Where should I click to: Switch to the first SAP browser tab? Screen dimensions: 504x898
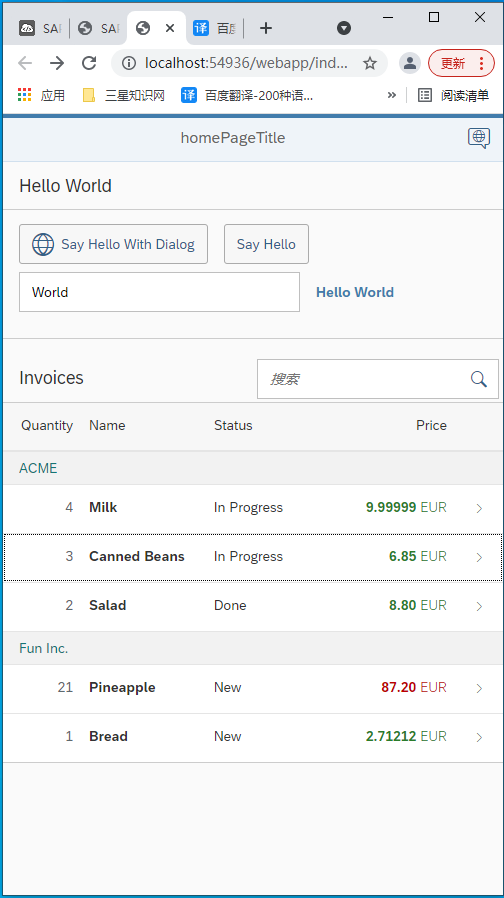(x=40, y=28)
